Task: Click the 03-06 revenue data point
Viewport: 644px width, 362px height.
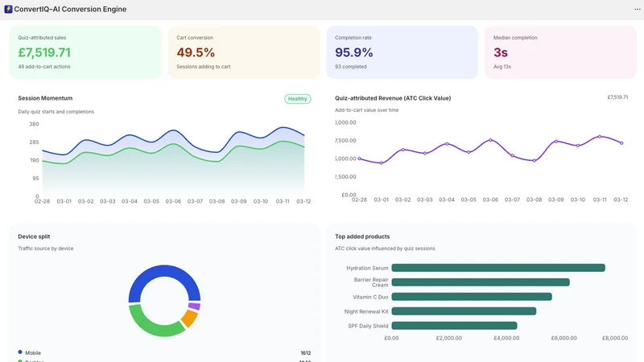Action: click(x=490, y=140)
